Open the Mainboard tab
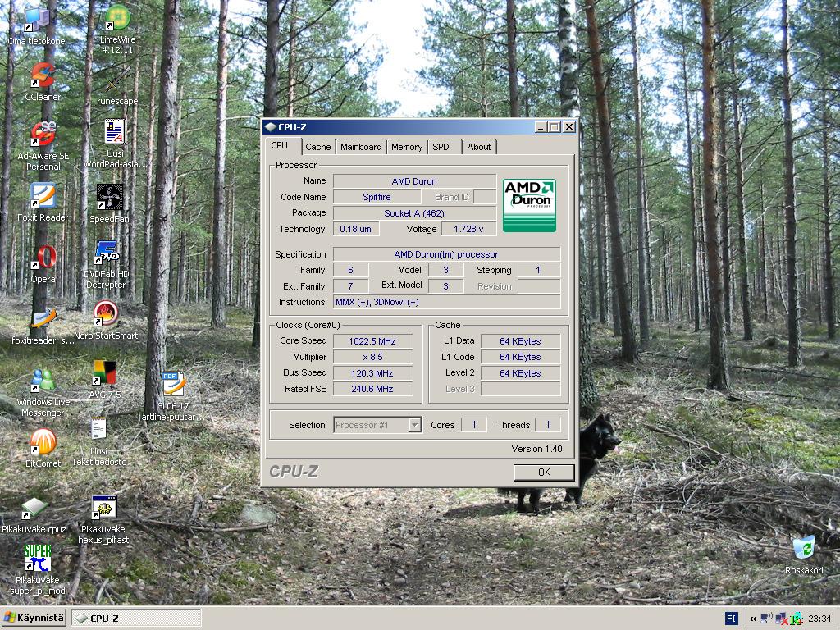This screenshot has height=630, width=840. (361, 147)
